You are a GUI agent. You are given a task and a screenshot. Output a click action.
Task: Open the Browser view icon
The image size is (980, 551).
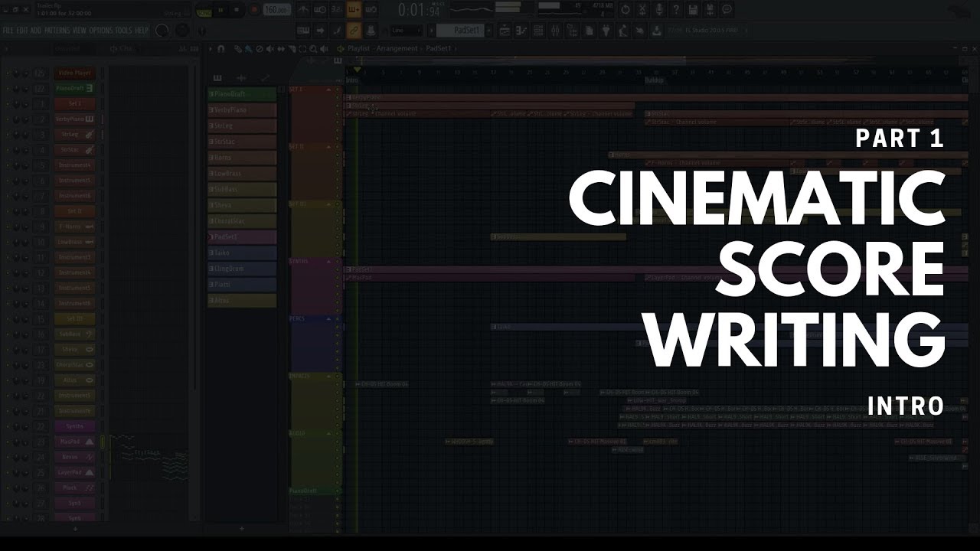click(572, 31)
